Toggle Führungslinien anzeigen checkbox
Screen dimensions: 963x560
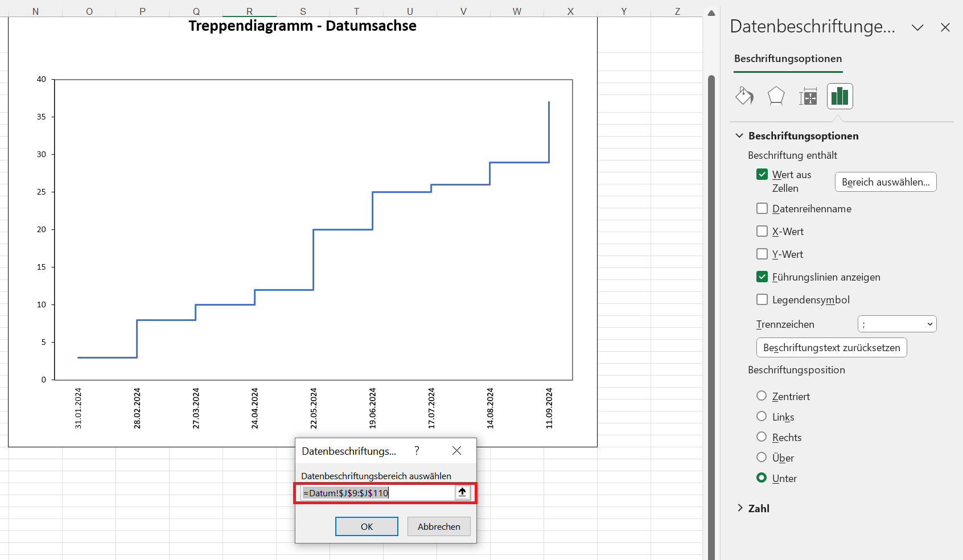(762, 277)
